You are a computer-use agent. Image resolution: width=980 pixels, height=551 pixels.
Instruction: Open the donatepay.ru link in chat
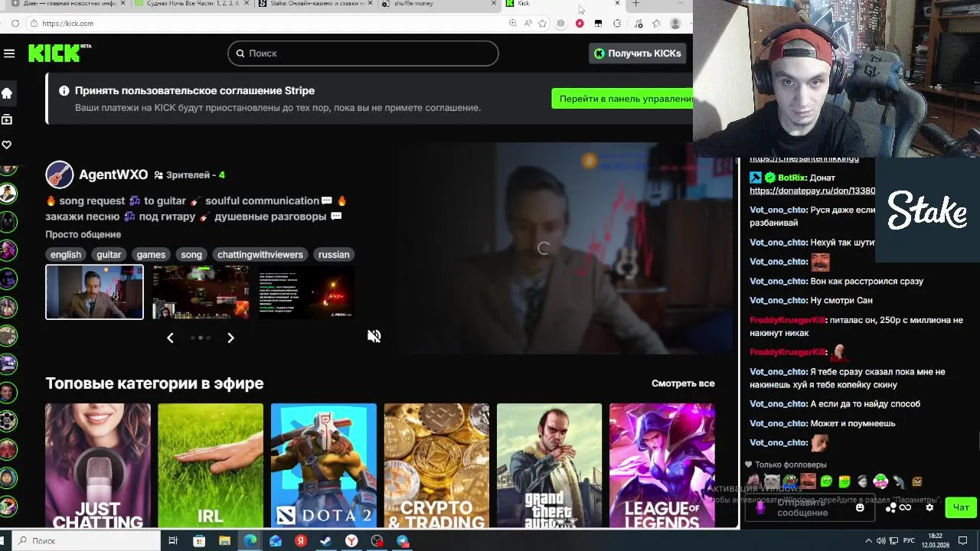coord(812,191)
